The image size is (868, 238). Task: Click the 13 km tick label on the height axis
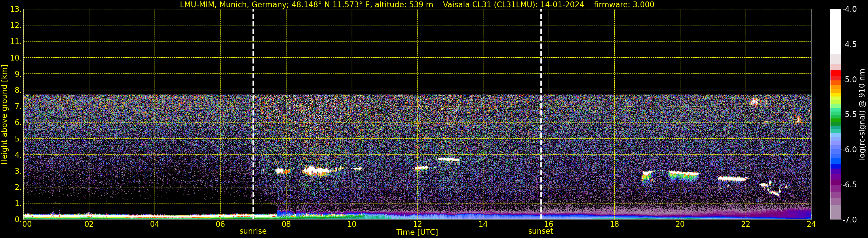point(15,10)
